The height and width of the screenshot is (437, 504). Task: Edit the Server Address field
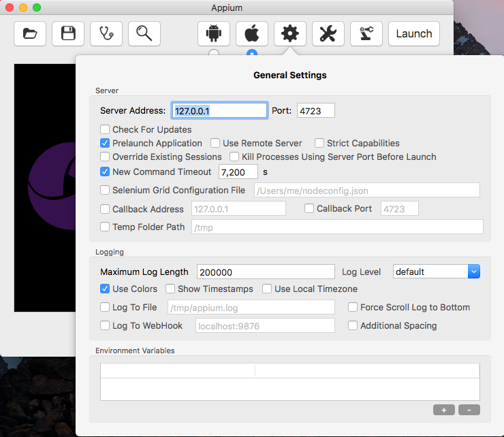[x=219, y=111]
